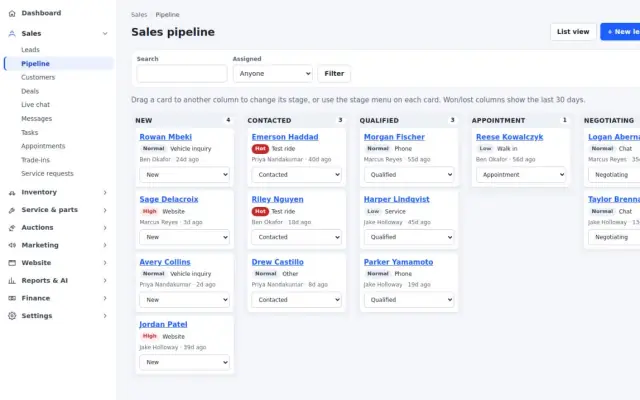Open Riley Nguyen lead link
The height and width of the screenshot is (400, 640).
[278, 200]
